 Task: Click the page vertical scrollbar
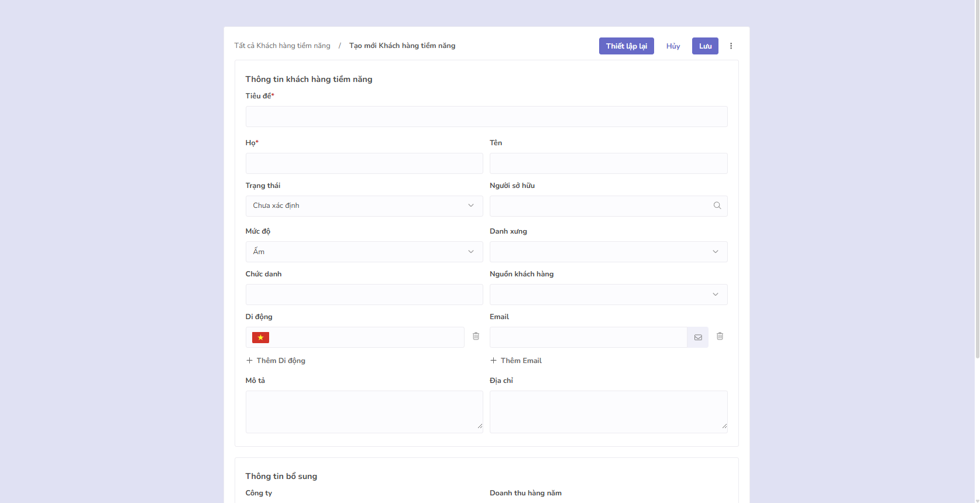point(976,176)
